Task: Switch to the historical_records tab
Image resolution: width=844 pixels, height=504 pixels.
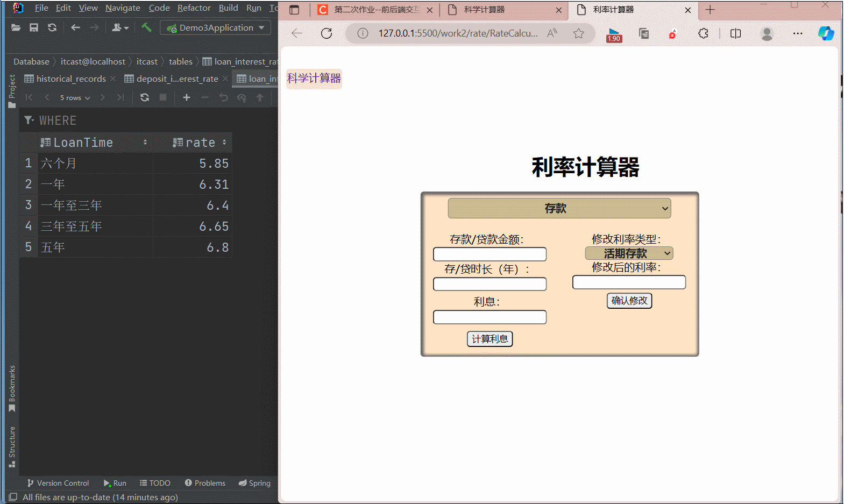Action: click(x=70, y=79)
